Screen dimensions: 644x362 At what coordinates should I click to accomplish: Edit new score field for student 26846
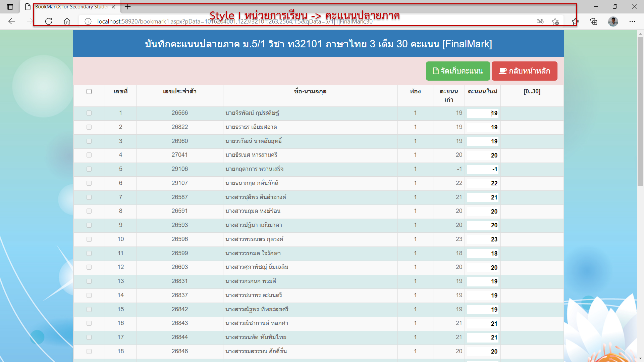click(x=482, y=352)
